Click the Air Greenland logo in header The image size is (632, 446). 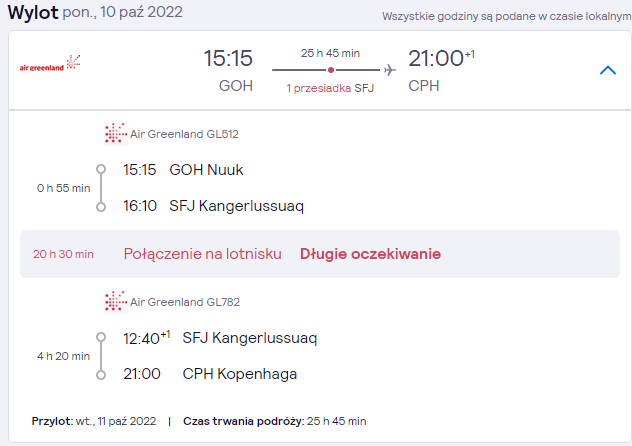pyautogui.click(x=50, y=64)
